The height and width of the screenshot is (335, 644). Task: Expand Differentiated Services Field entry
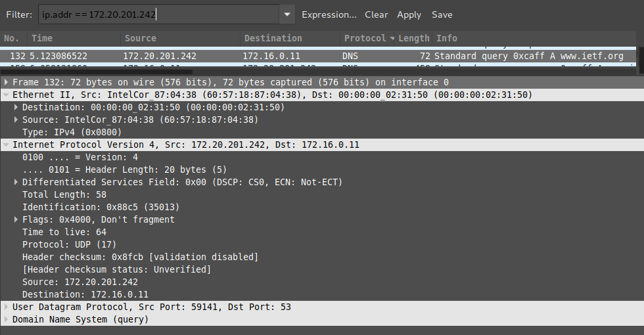click(16, 183)
